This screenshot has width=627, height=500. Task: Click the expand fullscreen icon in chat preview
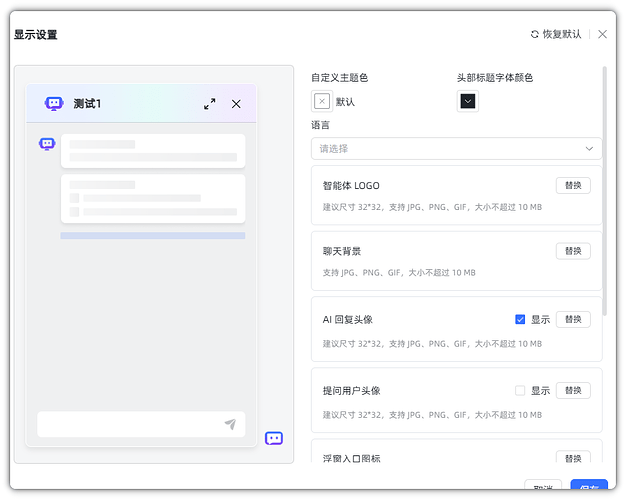[210, 104]
